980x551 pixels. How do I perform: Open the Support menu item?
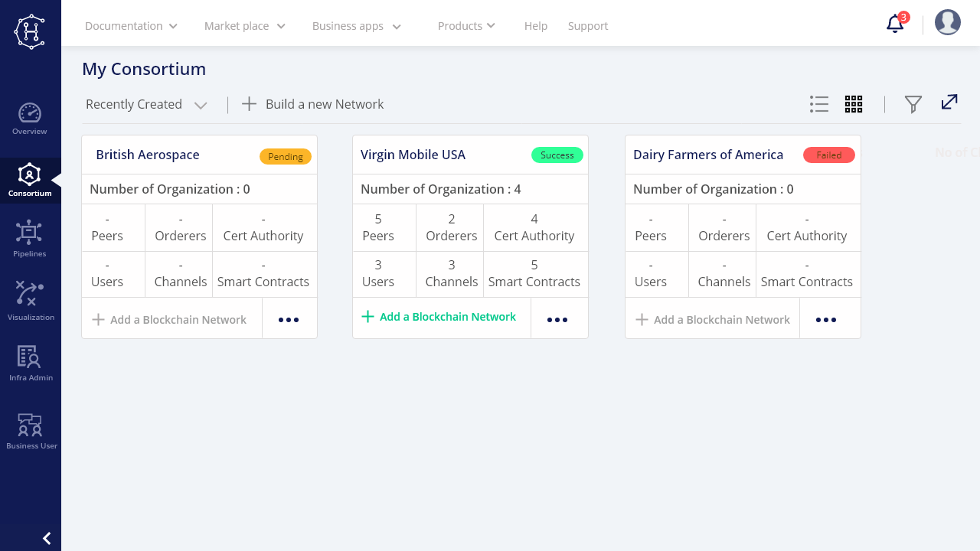click(x=588, y=26)
